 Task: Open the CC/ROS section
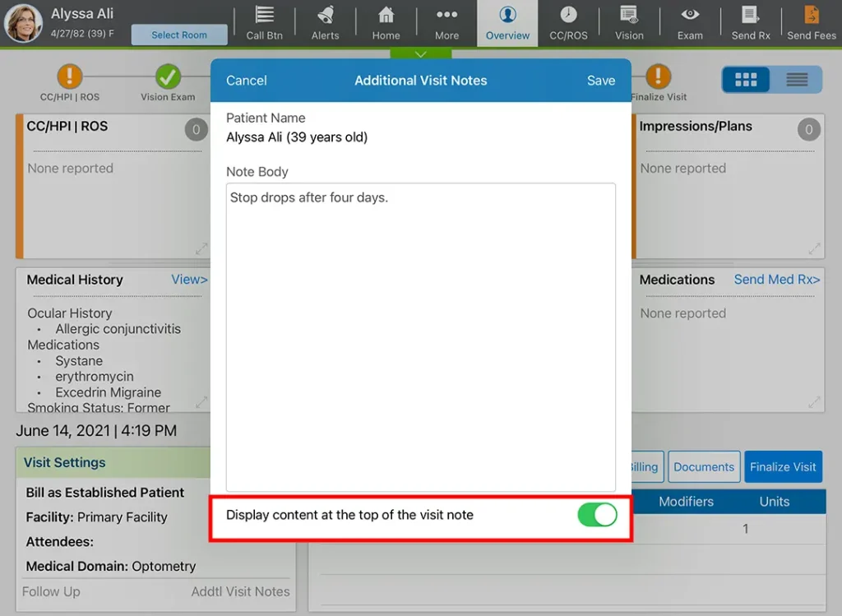[x=568, y=23]
